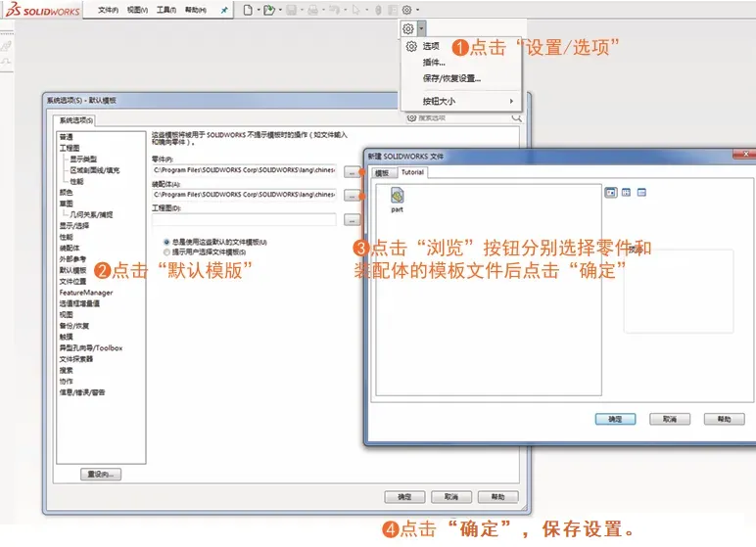
Task: Switch to list view in New file dialog
Action: (x=626, y=193)
